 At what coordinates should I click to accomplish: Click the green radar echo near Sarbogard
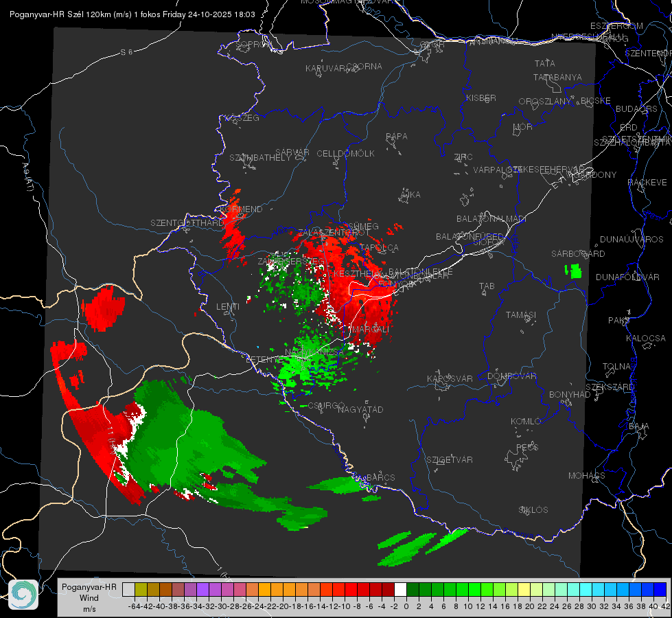pos(573,271)
